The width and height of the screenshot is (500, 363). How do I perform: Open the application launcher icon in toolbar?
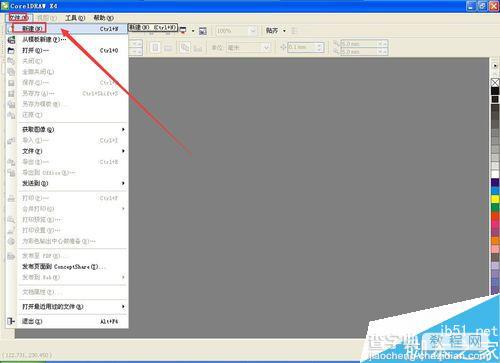(x=183, y=31)
